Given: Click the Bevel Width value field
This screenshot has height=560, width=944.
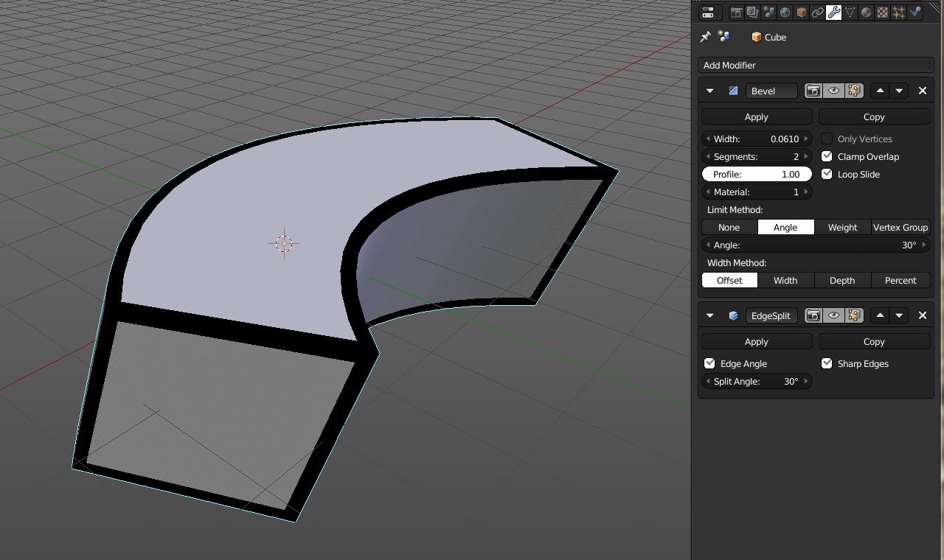Looking at the screenshot, I should point(757,139).
